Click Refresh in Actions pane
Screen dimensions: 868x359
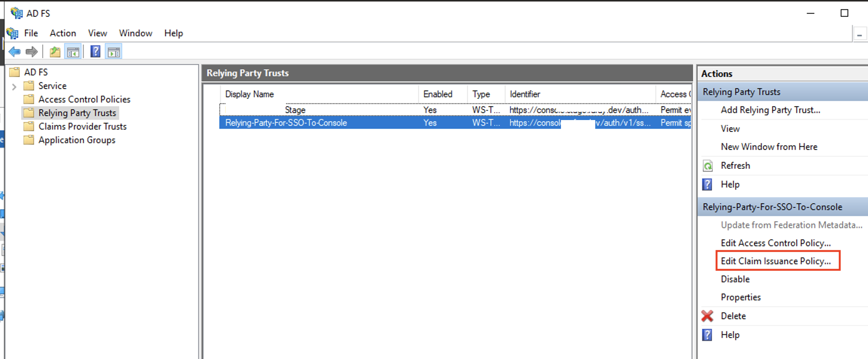pos(735,166)
